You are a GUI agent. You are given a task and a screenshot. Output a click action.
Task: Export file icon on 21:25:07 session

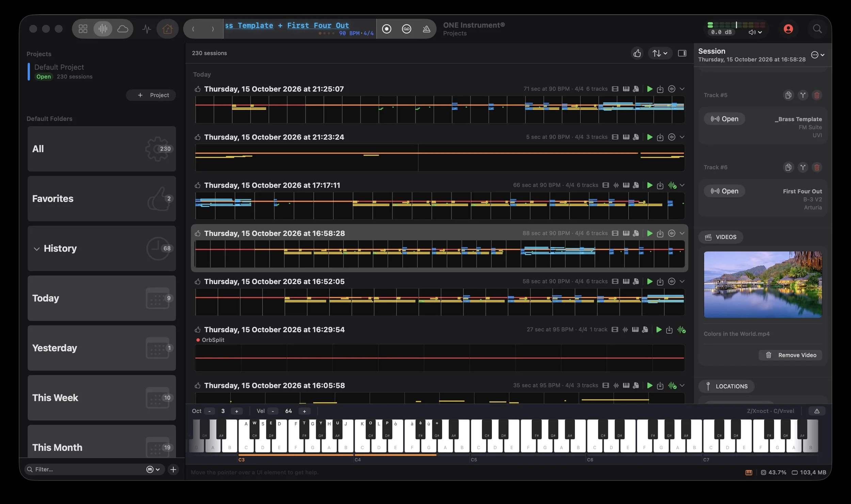(636, 89)
